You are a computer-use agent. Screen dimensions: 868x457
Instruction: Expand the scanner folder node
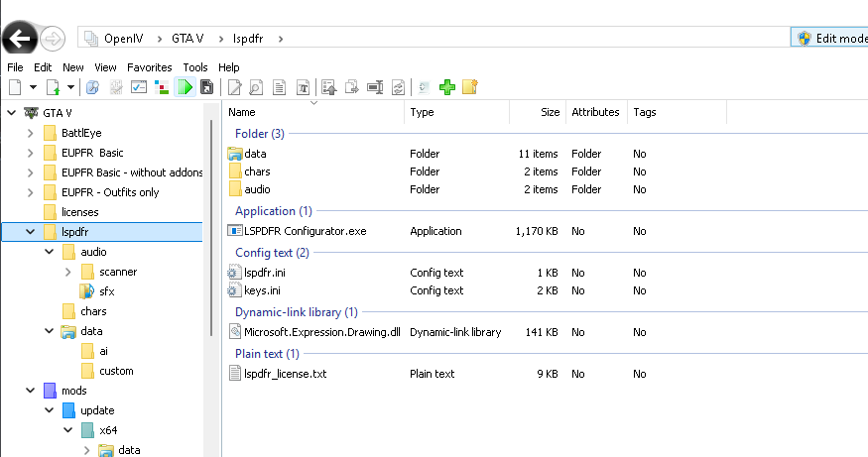(68, 272)
